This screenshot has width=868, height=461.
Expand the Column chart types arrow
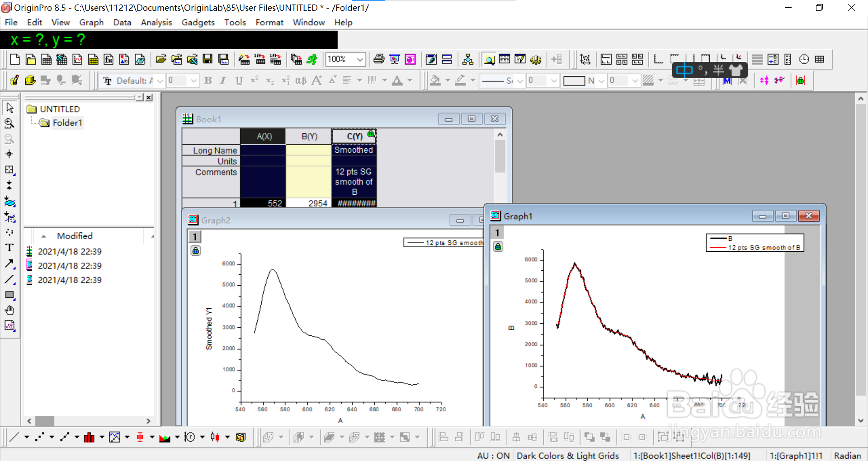[102, 437]
